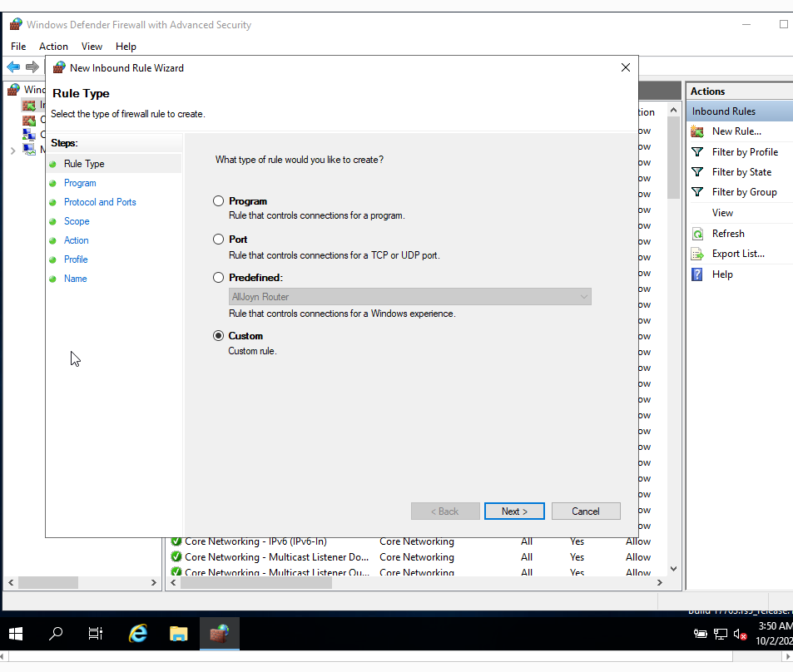The height and width of the screenshot is (672, 793).
Task: Choose the Port rule type option
Action: pyautogui.click(x=218, y=240)
